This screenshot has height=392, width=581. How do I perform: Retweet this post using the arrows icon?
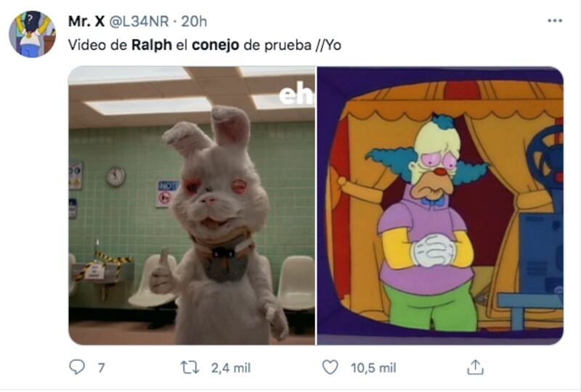click(190, 367)
